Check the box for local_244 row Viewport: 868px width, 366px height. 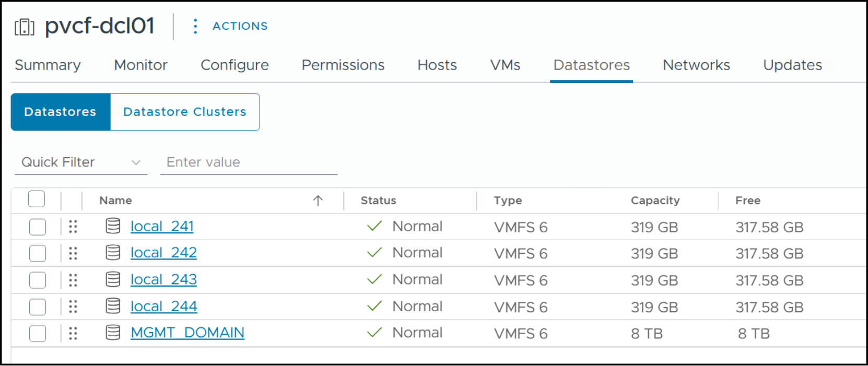(38, 307)
